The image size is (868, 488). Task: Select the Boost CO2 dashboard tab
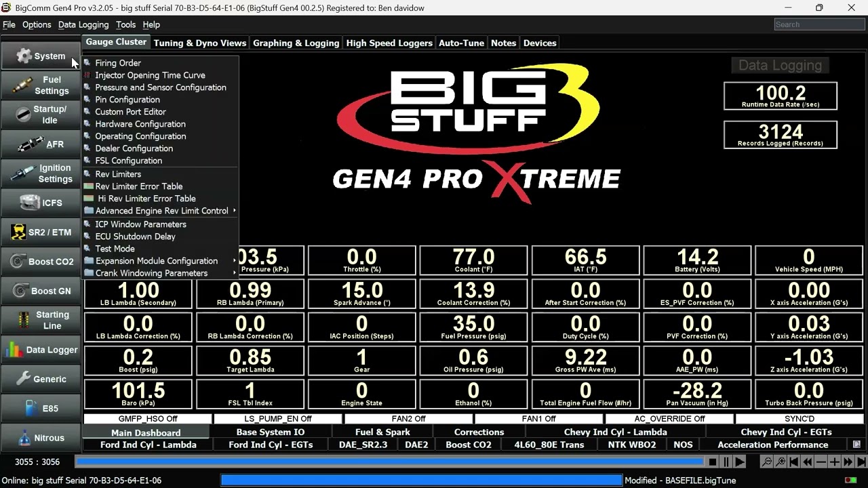coord(468,445)
